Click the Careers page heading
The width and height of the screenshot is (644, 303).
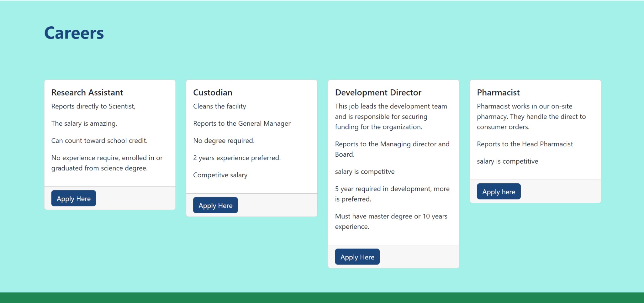point(74,33)
